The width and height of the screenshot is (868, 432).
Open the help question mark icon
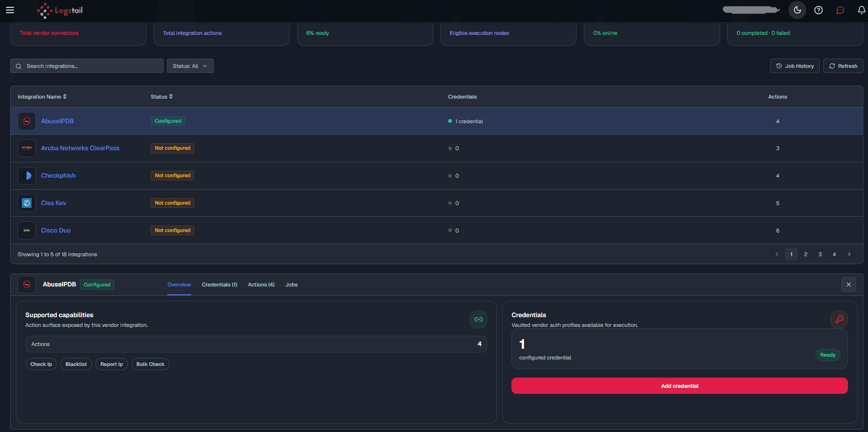819,10
